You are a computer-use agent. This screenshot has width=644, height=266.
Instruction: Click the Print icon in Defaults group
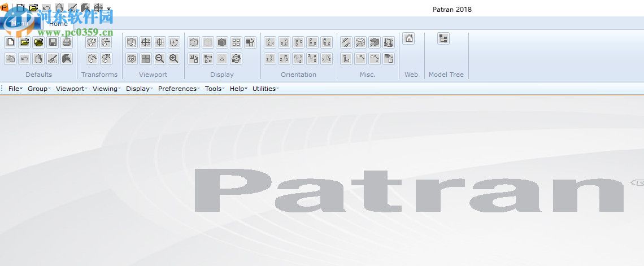67,42
